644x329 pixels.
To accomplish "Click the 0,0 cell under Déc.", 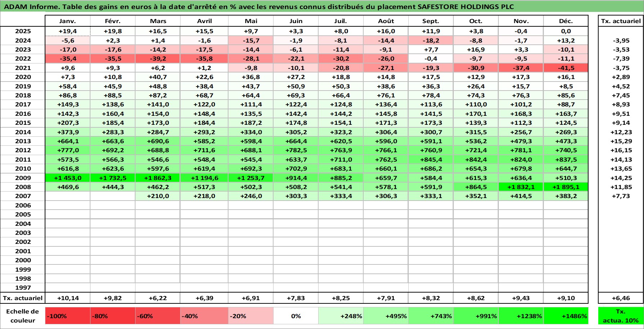I will point(566,31).
